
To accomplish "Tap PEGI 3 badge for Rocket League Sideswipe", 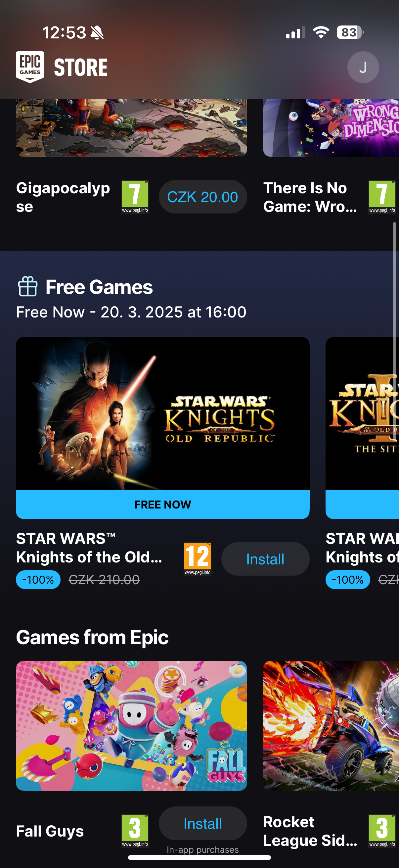I will point(382,831).
